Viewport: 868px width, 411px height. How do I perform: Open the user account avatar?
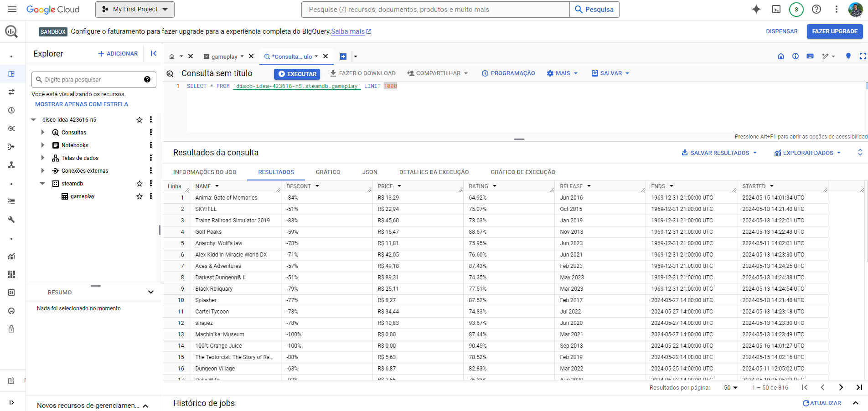(855, 9)
